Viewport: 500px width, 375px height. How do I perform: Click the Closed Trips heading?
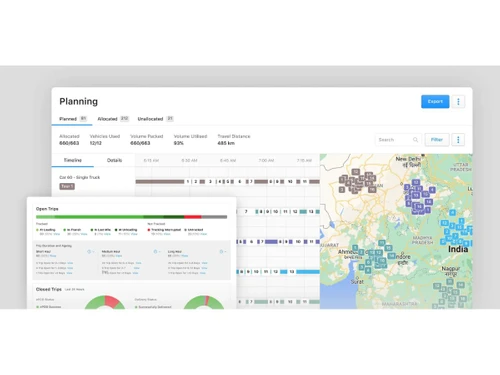[x=49, y=289]
